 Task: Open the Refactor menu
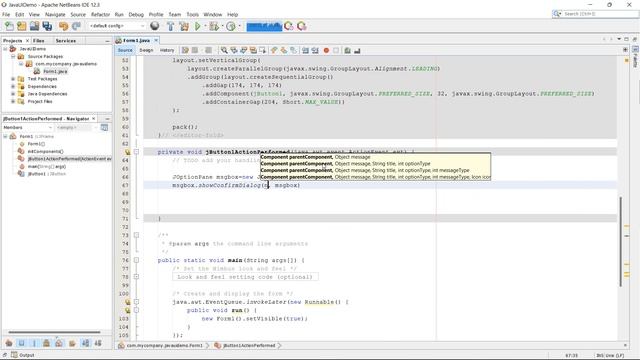coord(100,14)
